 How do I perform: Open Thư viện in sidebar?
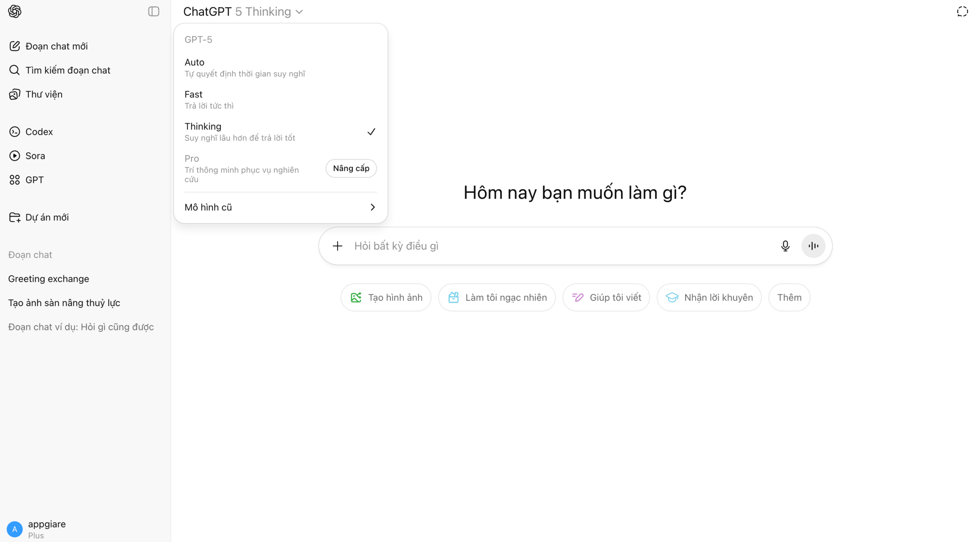click(x=85, y=94)
